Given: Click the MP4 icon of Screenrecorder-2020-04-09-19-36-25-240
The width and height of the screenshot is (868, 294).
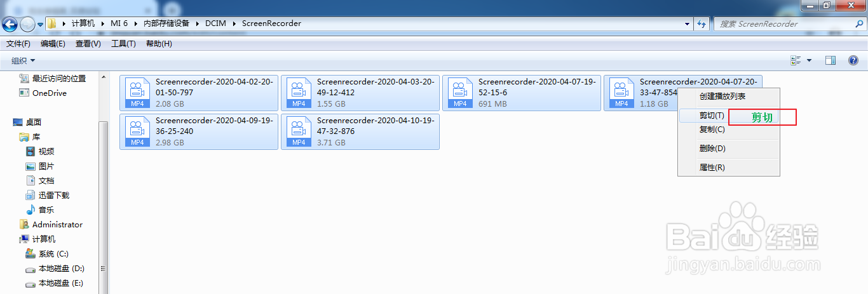Looking at the screenshot, I should [137, 131].
